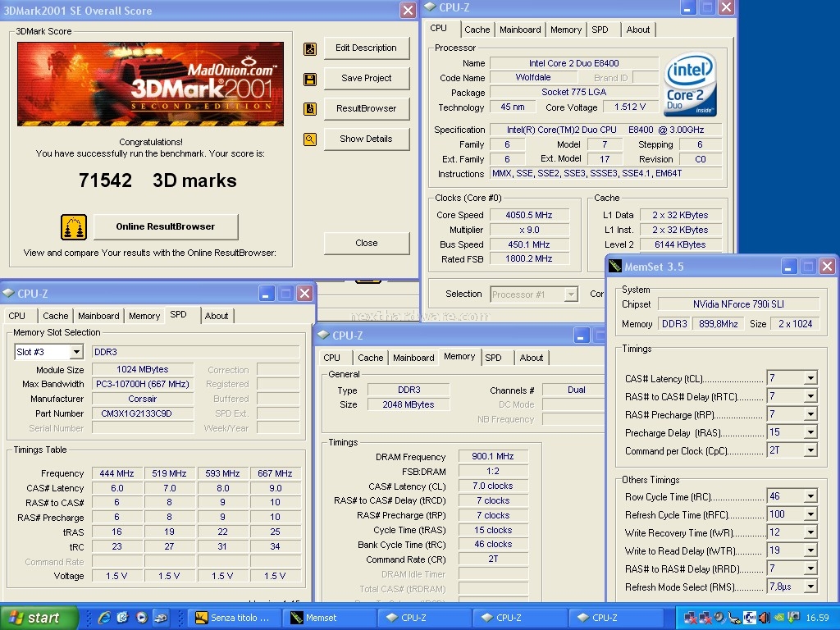Switch to Mainboard tab in top CPU-Z window
The width and height of the screenshot is (840, 630).
[x=520, y=30]
